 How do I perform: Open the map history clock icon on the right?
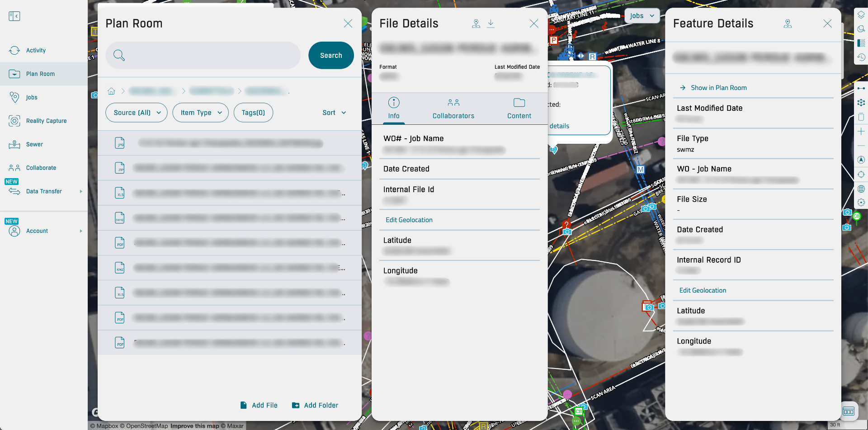[861, 57]
